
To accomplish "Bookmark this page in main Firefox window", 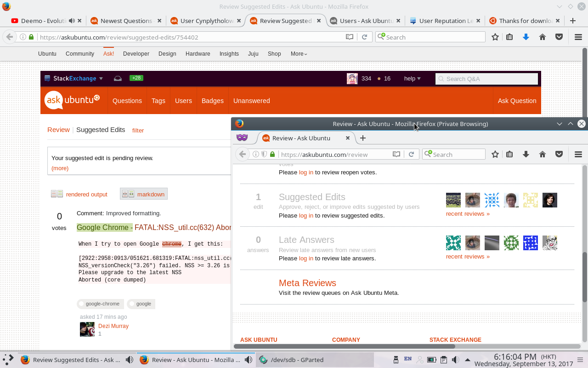I will pyautogui.click(x=495, y=37).
